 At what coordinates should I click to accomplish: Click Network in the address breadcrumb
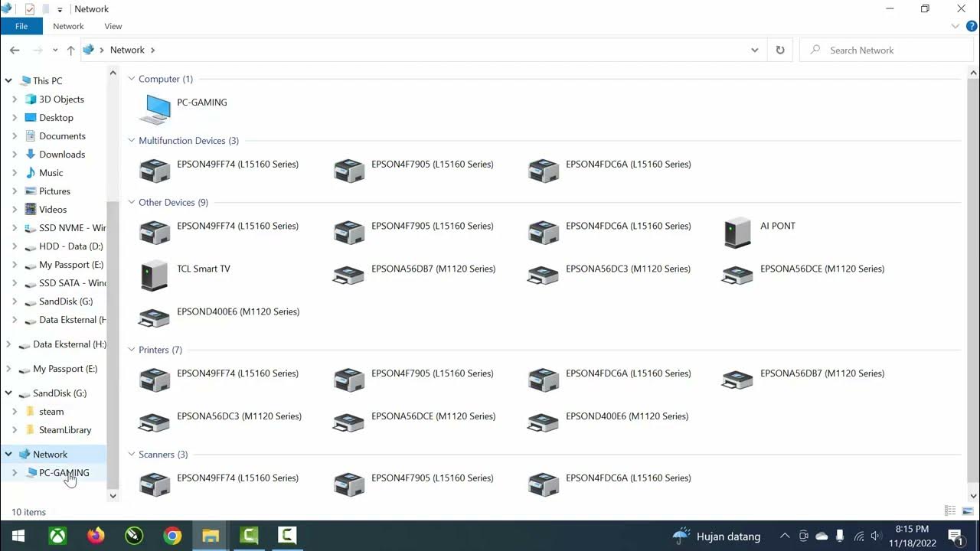pos(127,50)
